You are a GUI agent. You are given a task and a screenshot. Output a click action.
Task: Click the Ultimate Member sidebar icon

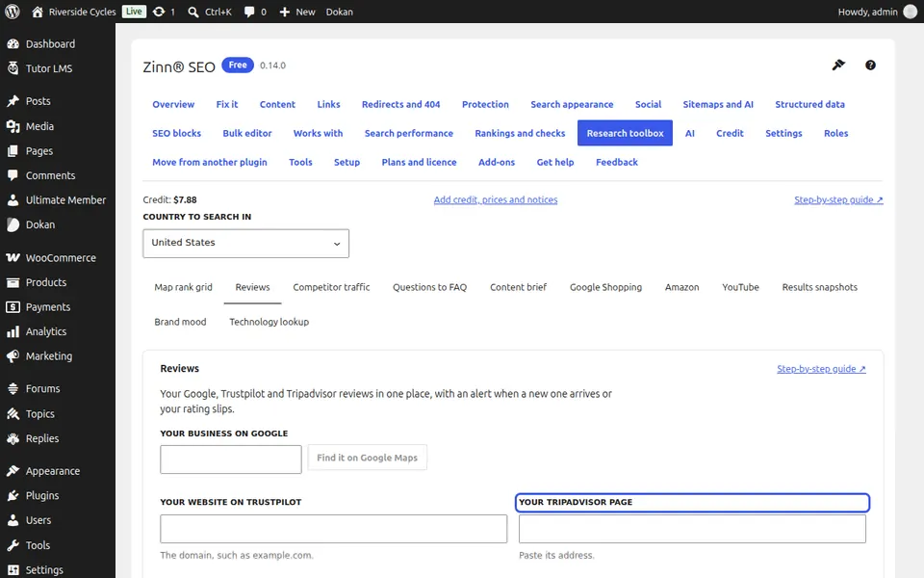(x=13, y=200)
